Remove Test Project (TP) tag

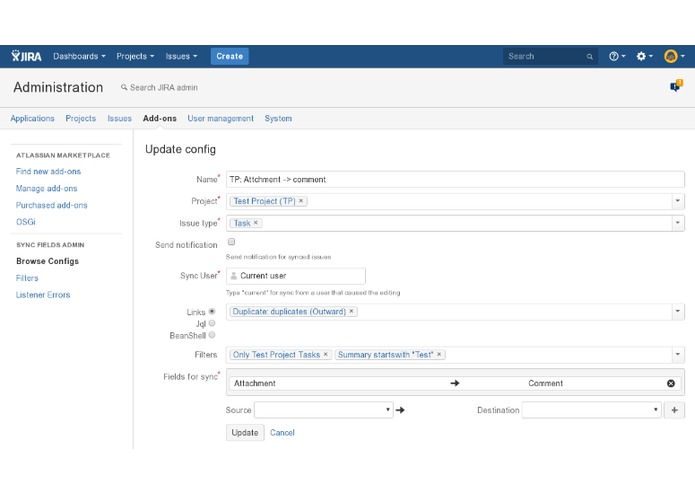301,201
